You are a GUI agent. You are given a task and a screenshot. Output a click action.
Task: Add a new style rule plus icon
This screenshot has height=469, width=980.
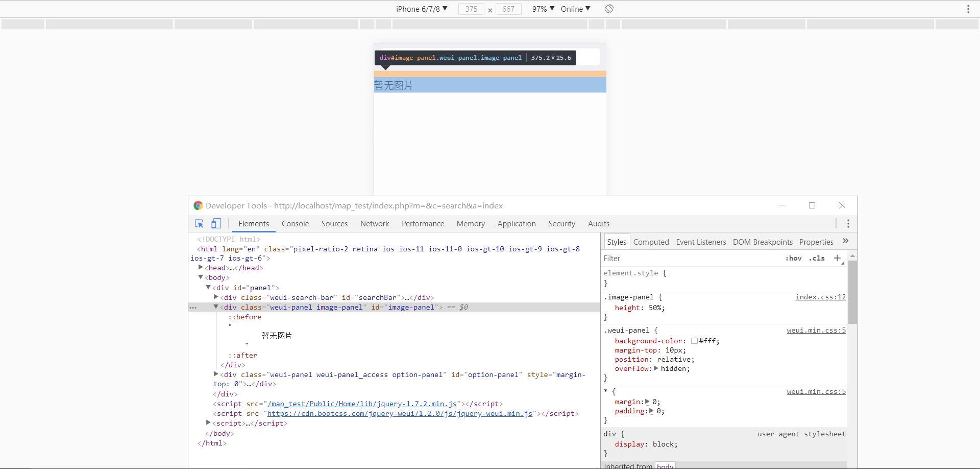tap(837, 258)
